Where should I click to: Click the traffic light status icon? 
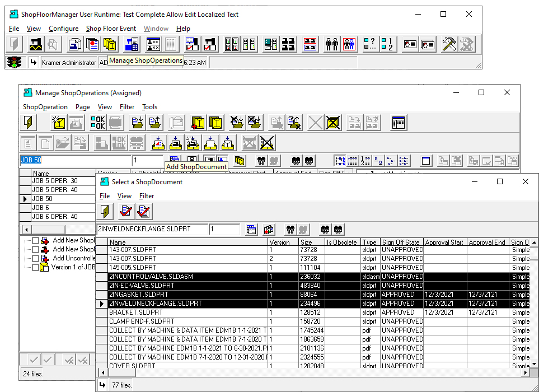click(14, 62)
